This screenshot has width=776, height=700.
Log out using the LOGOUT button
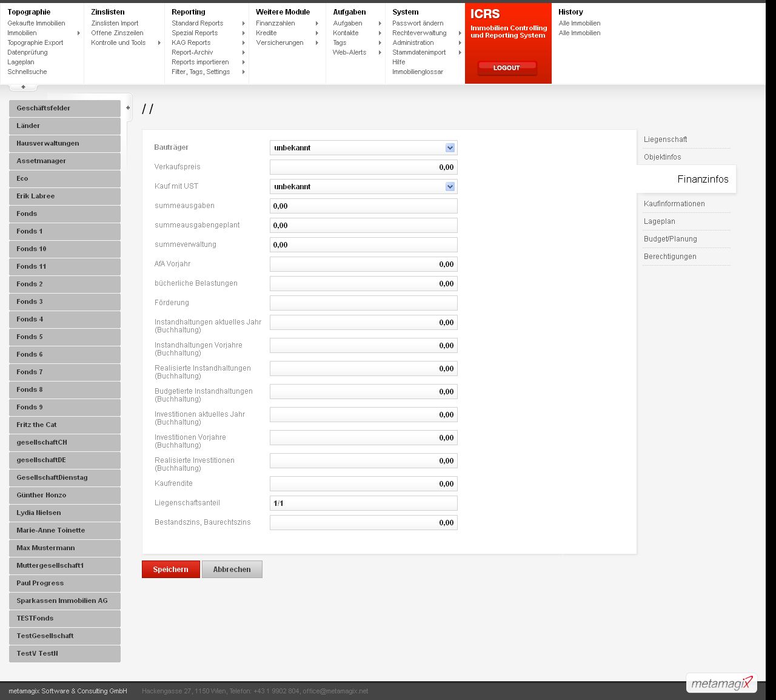tap(507, 68)
